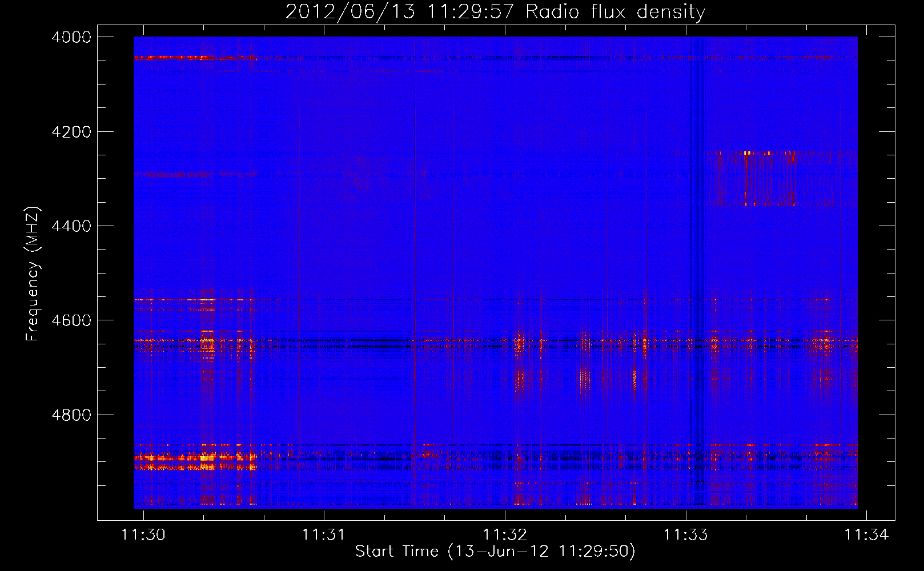Click the 11:31 time tick label
This screenshot has width=924, height=571.
click(x=324, y=534)
